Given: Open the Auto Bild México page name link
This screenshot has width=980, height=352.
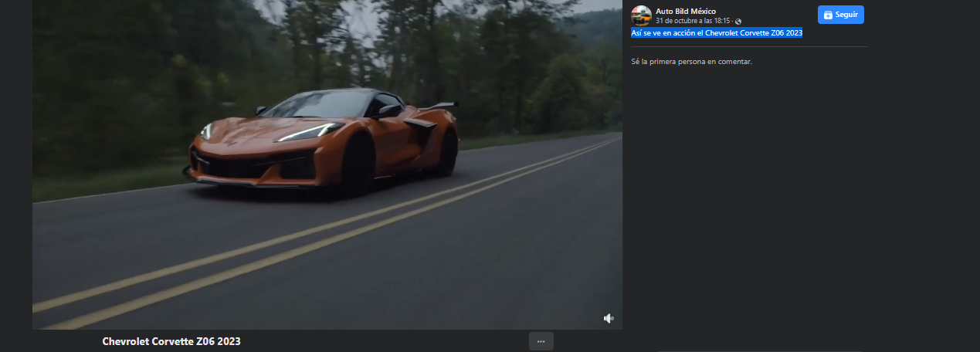Looking at the screenshot, I should 686,11.
